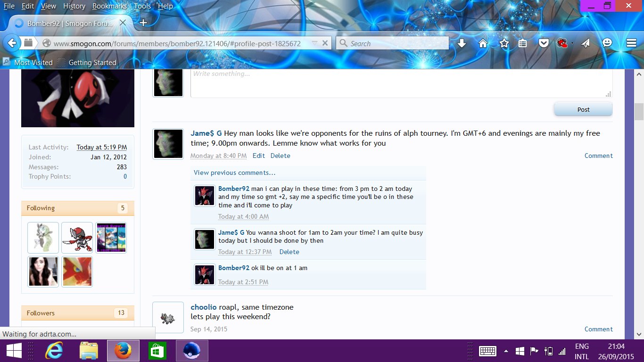
Task: Open the on-screen keyboard tray icon
Action: (x=487, y=351)
